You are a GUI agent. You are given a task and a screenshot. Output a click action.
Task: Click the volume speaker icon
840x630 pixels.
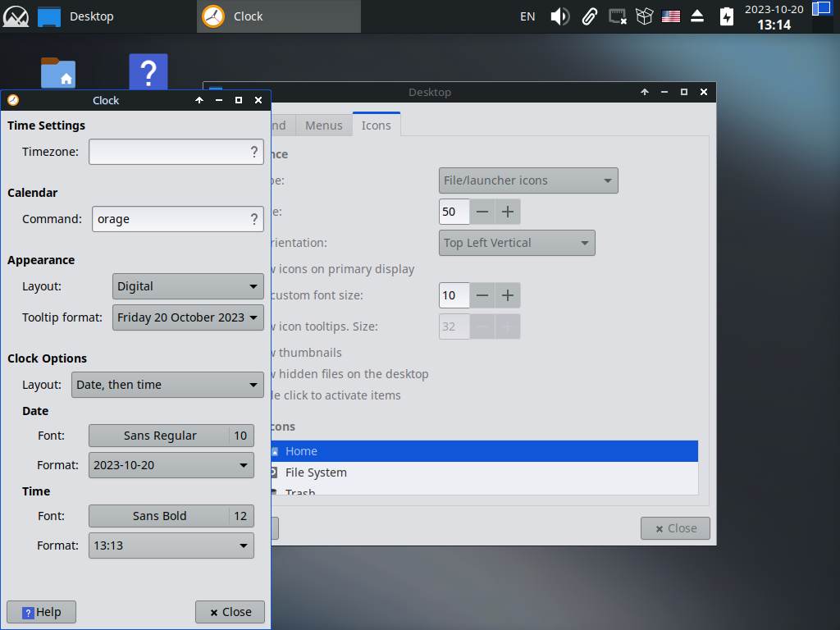[x=559, y=16]
